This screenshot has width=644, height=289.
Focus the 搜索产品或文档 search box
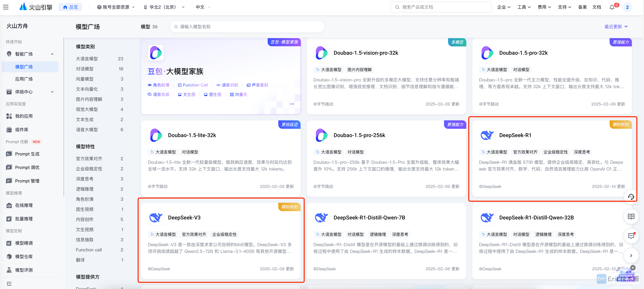(x=441, y=7)
